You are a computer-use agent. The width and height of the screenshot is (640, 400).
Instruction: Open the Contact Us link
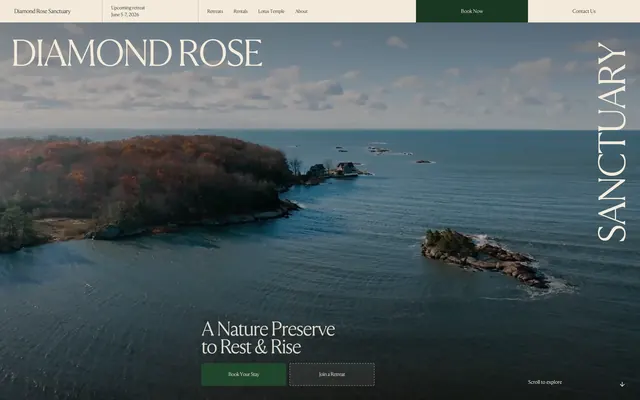tap(584, 11)
